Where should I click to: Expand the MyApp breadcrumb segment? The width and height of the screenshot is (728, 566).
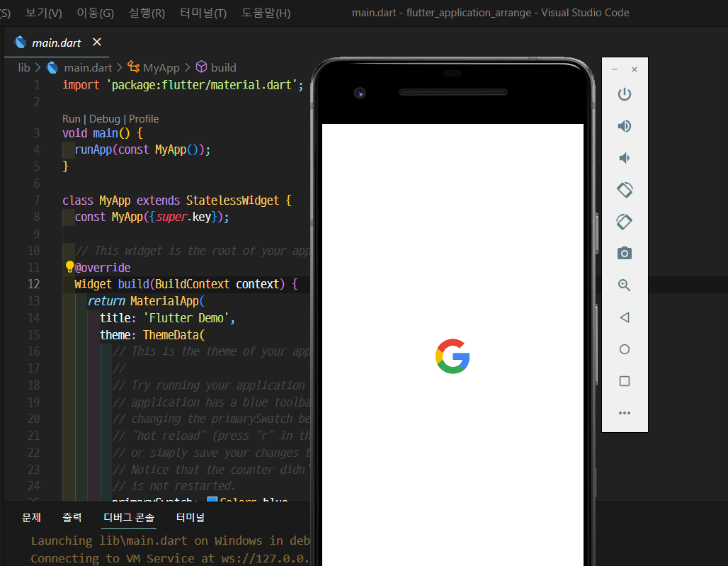161,68
